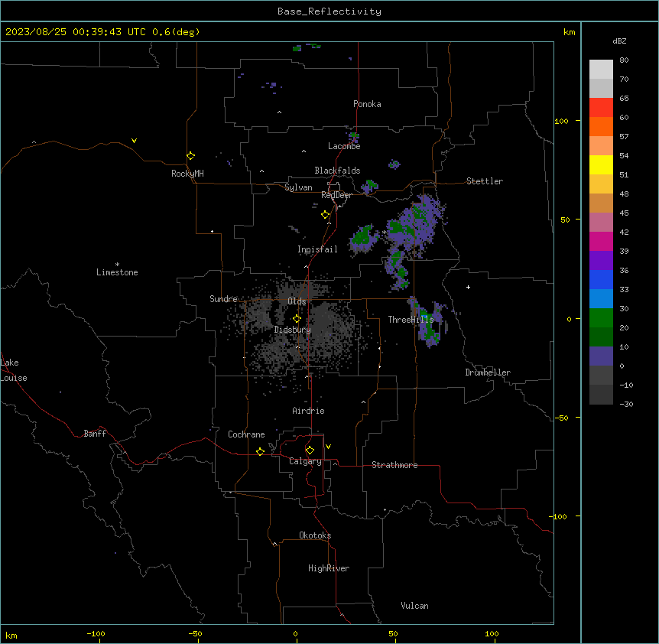Image resolution: width=659 pixels, height=644 pixels.
Task: Pick the magenta 39-42 dBZ legend swatch
Action: click(x=601, y=241)
